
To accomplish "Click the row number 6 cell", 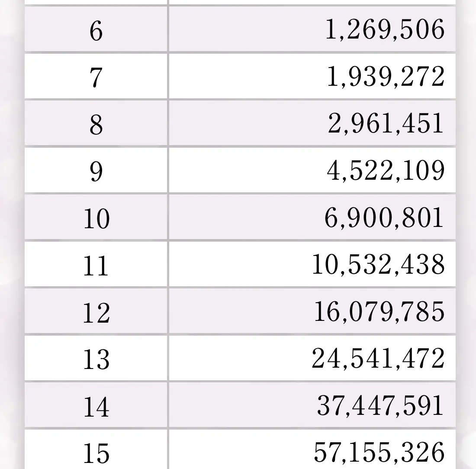I will pos(96,30).
